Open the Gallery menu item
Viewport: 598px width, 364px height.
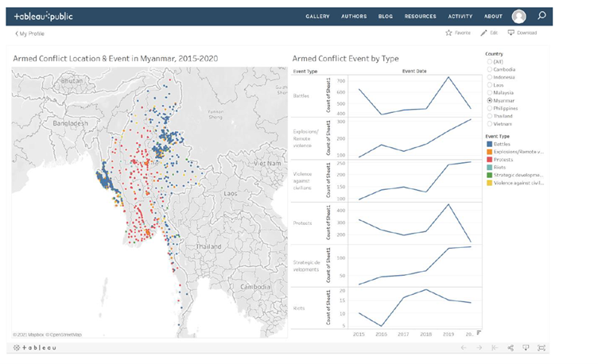click(317, 17)
